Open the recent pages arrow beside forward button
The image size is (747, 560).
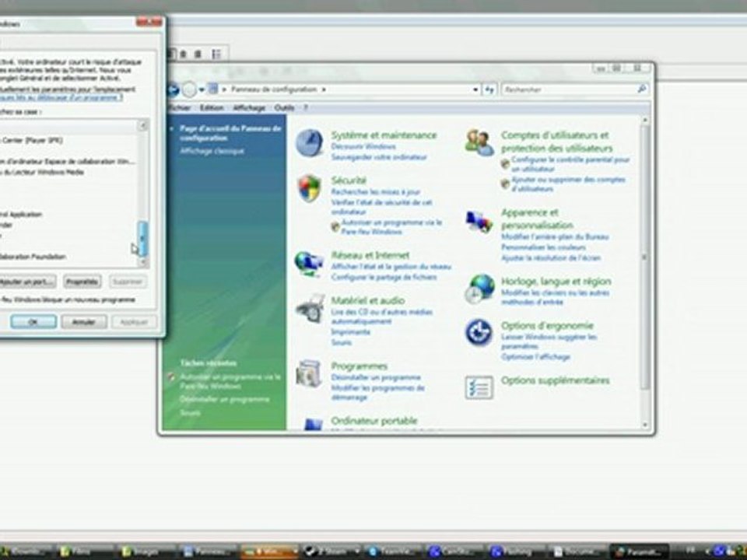pyautogui.click(x=202, y=89)
